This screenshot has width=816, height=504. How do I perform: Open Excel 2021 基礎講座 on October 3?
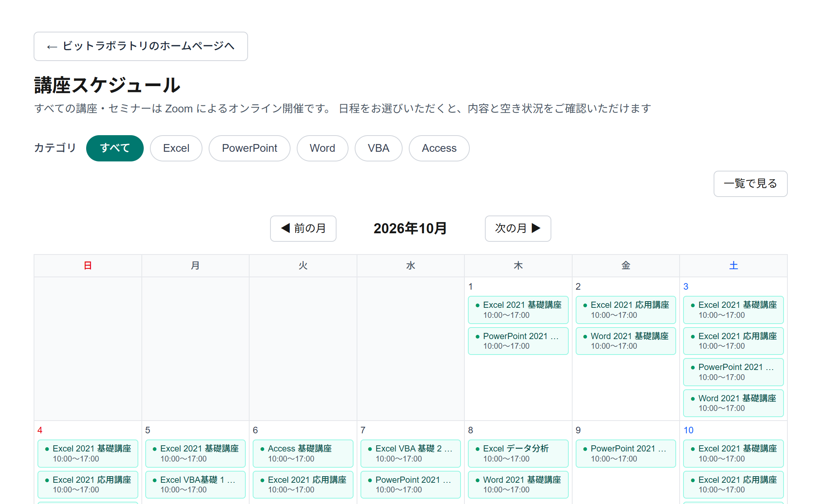pyautogui.click(x=733, y=310)
